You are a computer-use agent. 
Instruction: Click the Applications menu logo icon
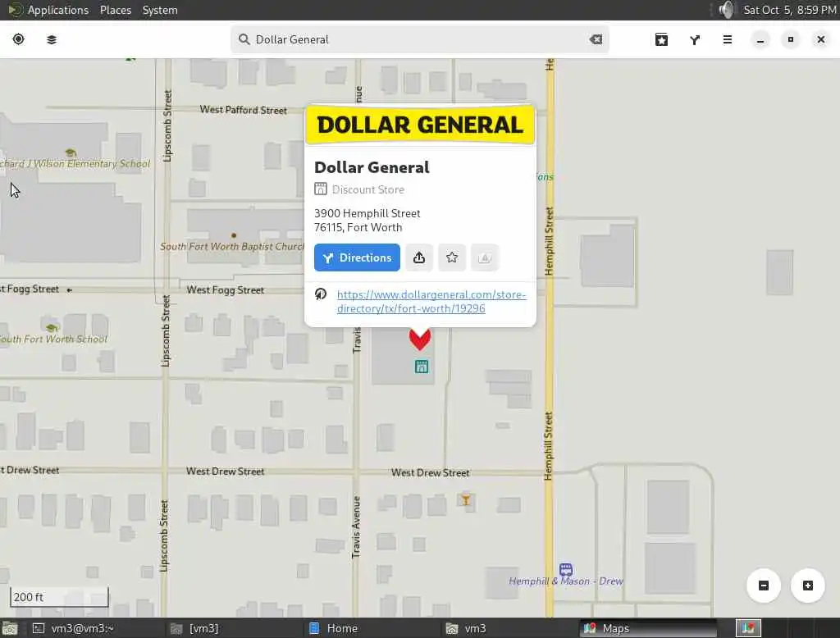coord(15,10)
